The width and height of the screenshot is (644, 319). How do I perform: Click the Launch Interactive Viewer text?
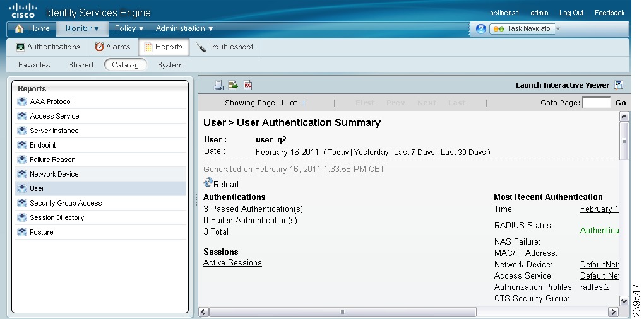(x=563, y=85)
